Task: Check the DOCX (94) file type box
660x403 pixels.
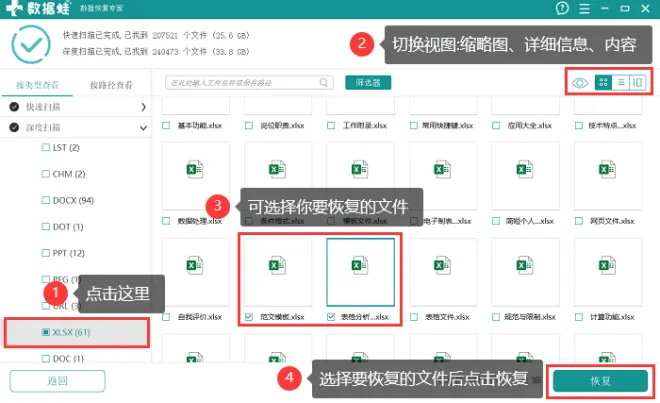Action: click(x=45, y=200)
